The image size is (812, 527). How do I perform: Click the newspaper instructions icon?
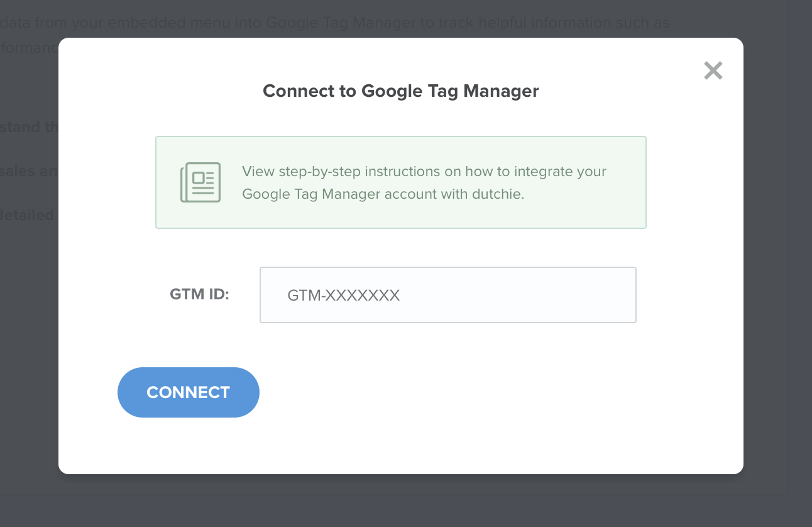point(200,182)
